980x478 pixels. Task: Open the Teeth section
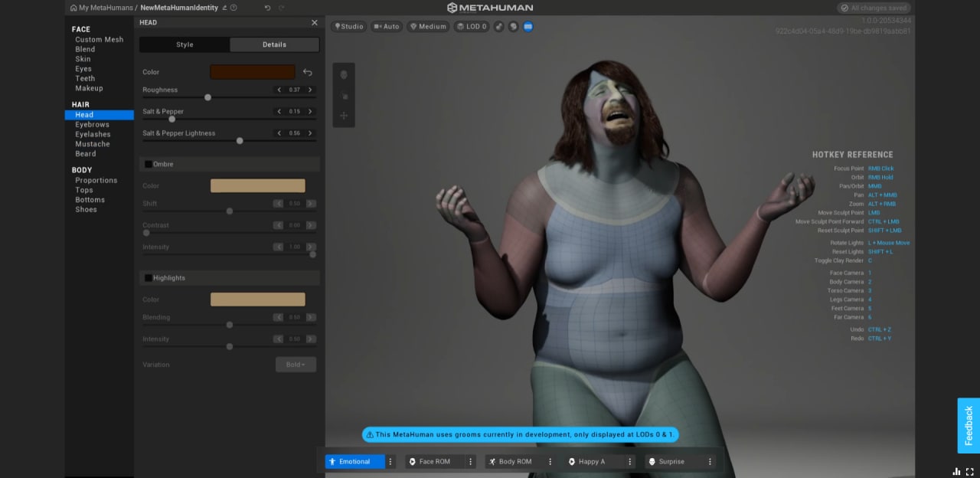pos(85,78)
